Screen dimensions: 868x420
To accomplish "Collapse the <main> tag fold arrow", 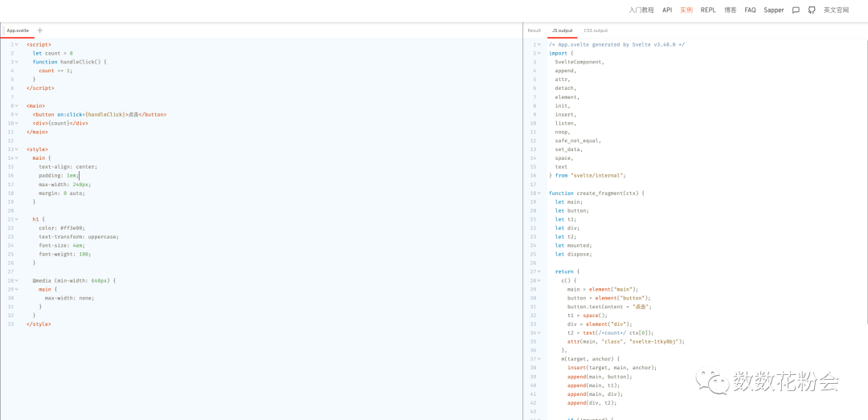I will (17, 106).
